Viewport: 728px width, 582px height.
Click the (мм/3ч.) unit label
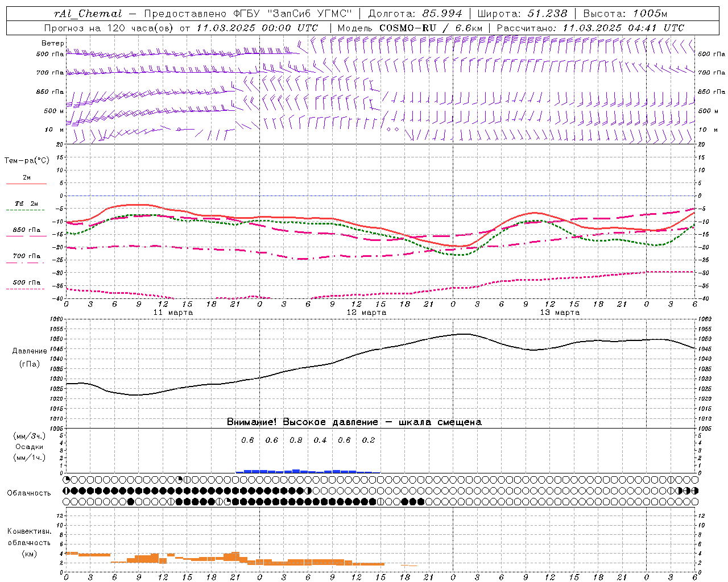30,436
